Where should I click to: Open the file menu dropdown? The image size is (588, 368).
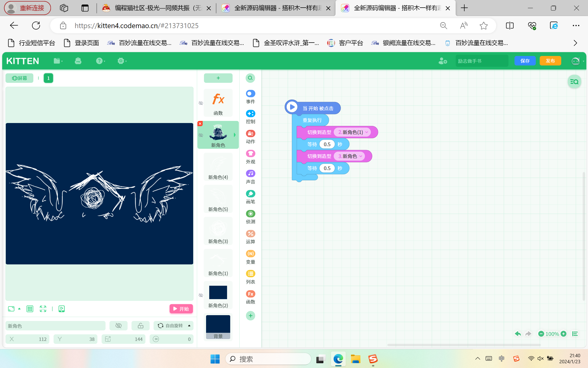click(x=58, y=61)
